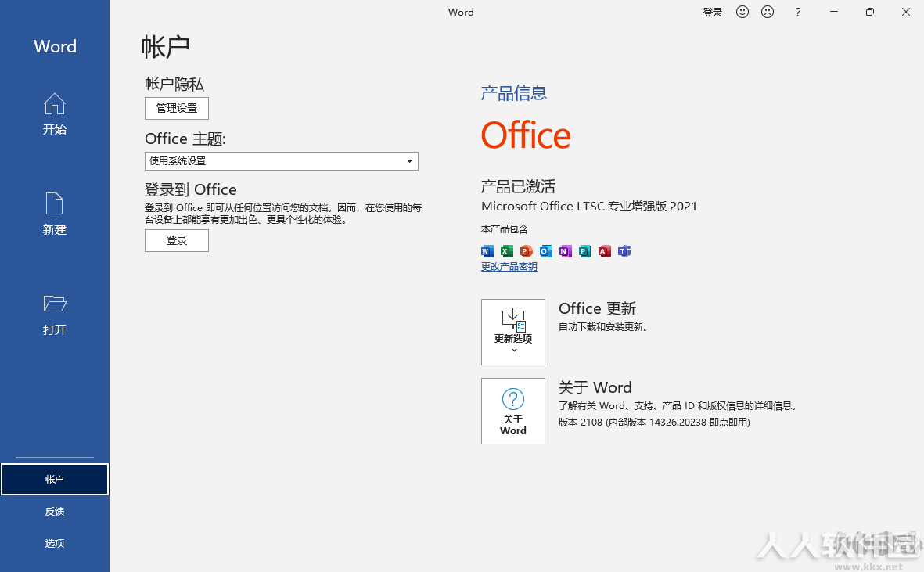Click the Word title in the title bar
Viewport: 924px width, 572px height.
461,12
